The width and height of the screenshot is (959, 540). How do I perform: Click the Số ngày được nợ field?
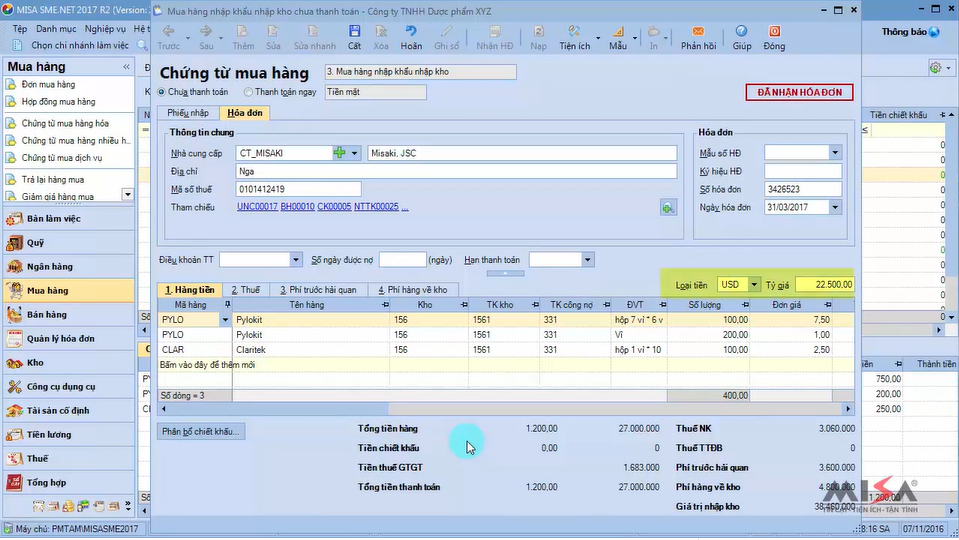tap(402, 260)
